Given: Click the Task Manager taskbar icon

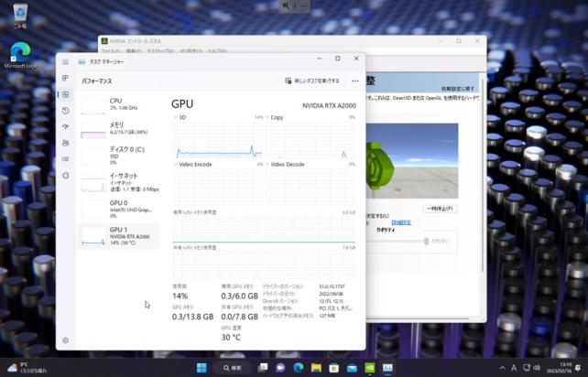Looking at the screenshot, I should pos(387,368).
